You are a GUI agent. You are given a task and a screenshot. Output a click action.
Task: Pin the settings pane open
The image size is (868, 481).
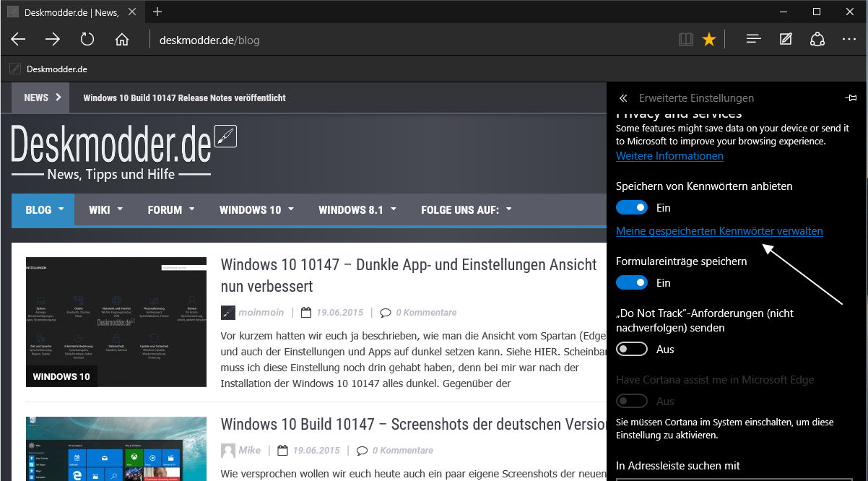click(851, 98)
